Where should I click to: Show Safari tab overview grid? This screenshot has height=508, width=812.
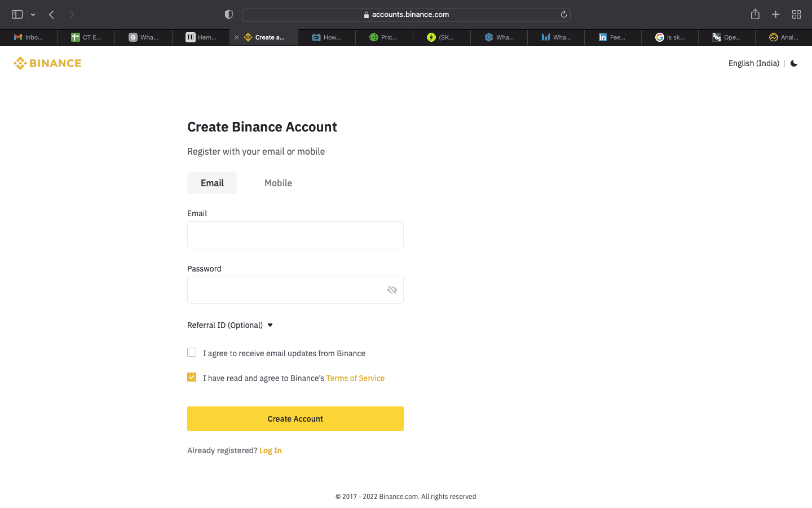point(796,15)
